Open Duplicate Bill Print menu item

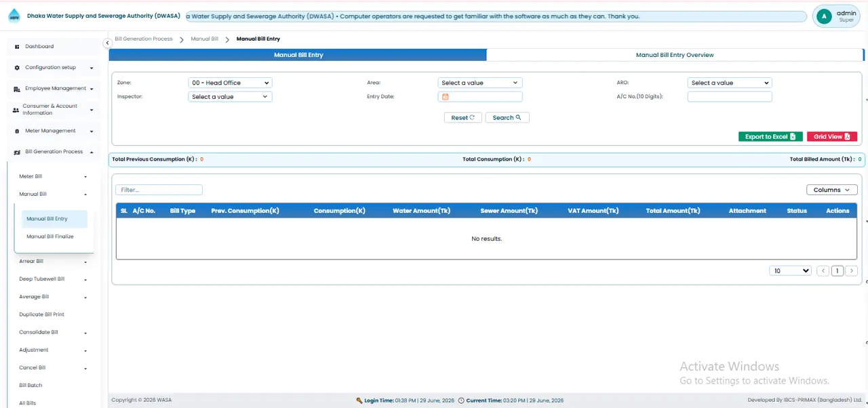(x=42, y=314)
